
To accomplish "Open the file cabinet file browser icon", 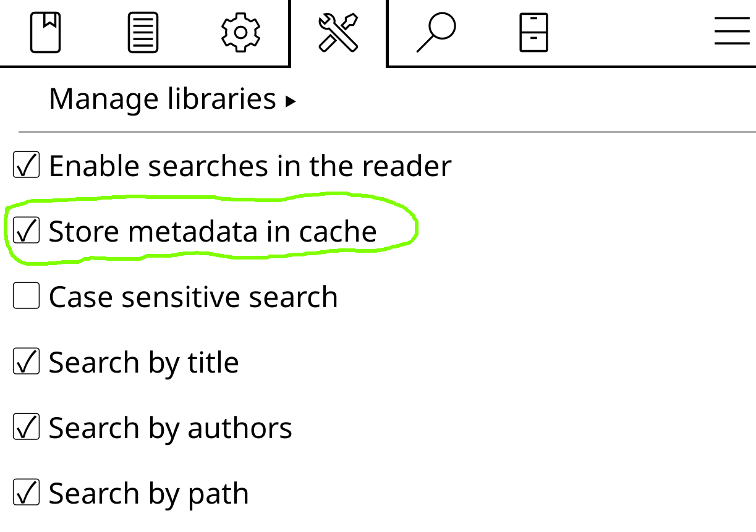I will pos(533,33).
